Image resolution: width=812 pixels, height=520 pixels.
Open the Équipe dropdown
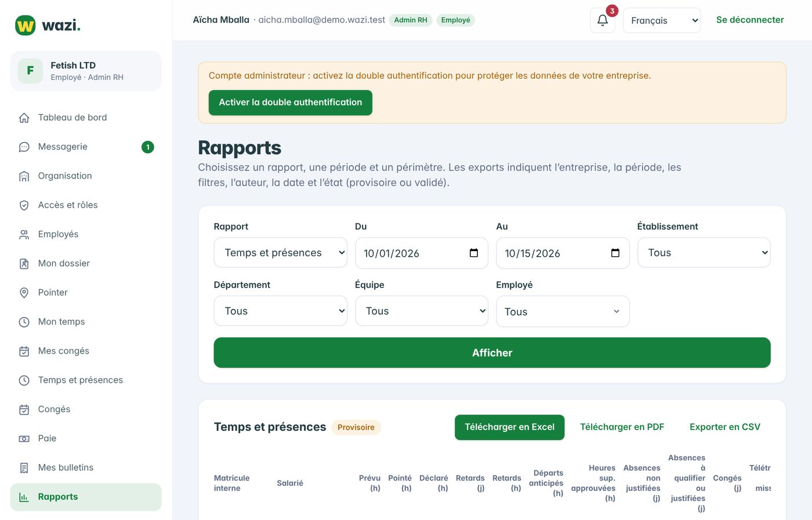422,311
